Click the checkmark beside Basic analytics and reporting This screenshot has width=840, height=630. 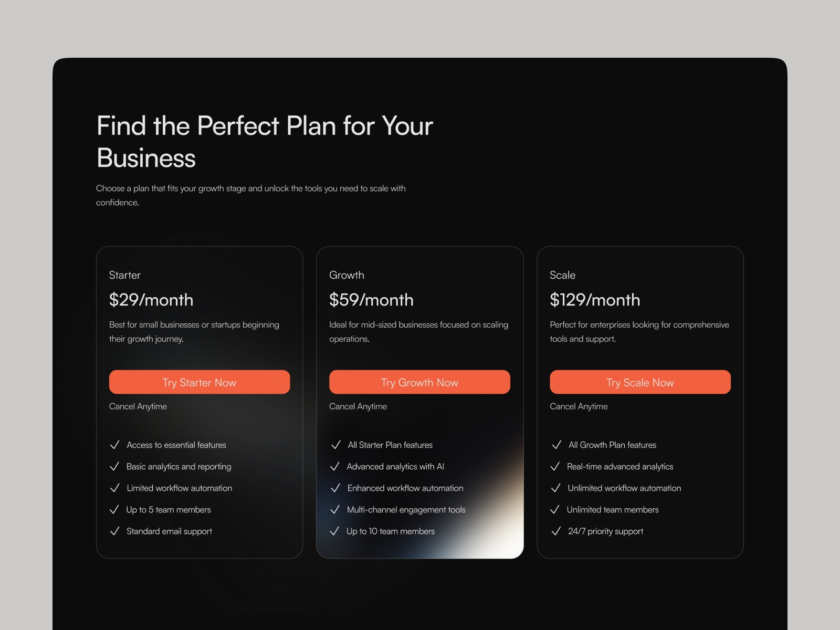[115, 466]
